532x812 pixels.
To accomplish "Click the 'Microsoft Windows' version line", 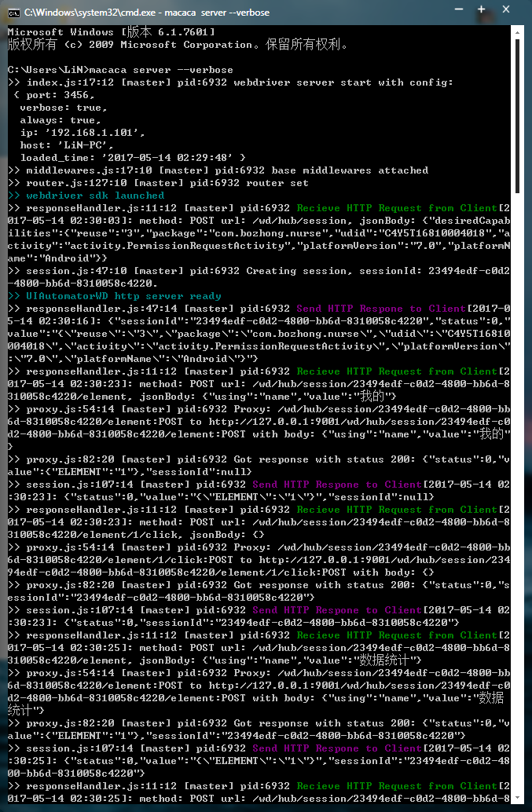I will pyautogui.click(x=111, y=32).
